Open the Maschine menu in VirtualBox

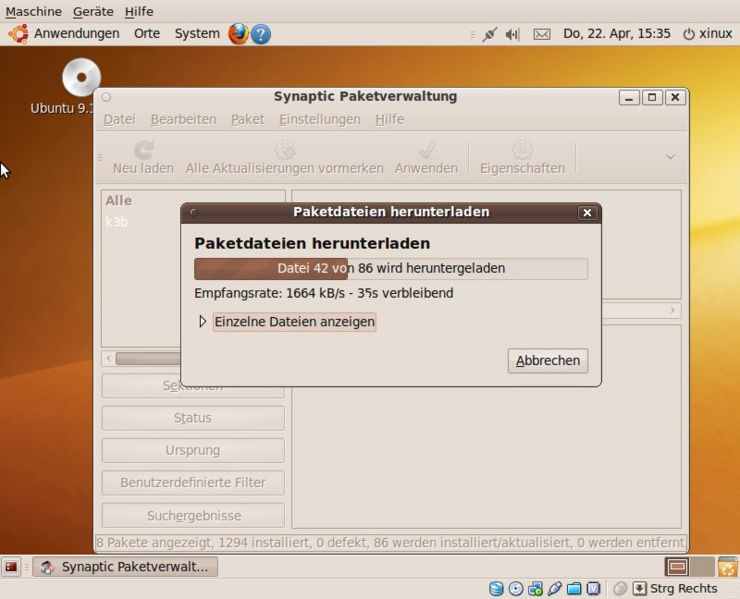pyautogui.click(x=33, y=11)
